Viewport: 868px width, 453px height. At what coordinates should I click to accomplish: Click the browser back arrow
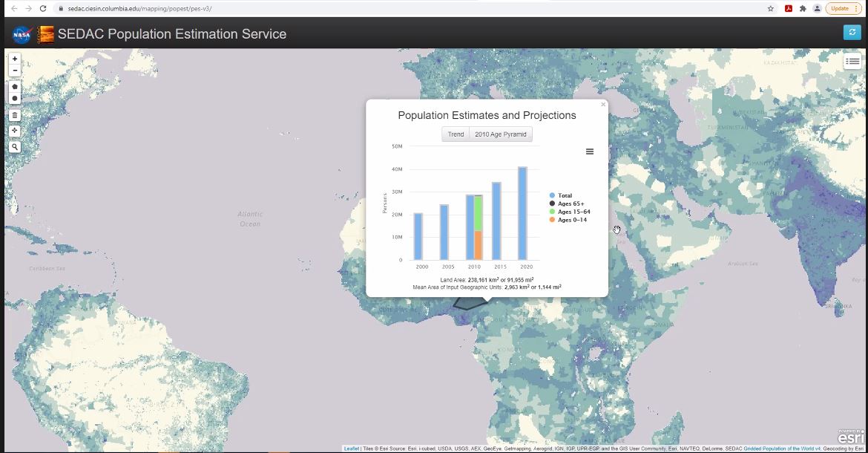point(14,8)
